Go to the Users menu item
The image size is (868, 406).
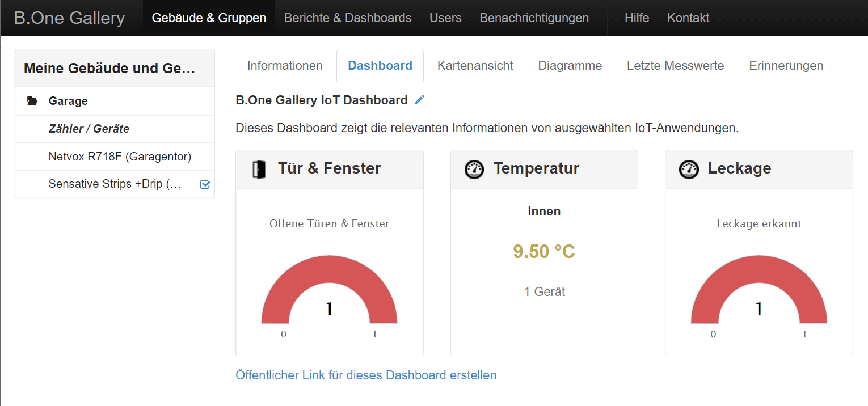click(x=445, y=18)
